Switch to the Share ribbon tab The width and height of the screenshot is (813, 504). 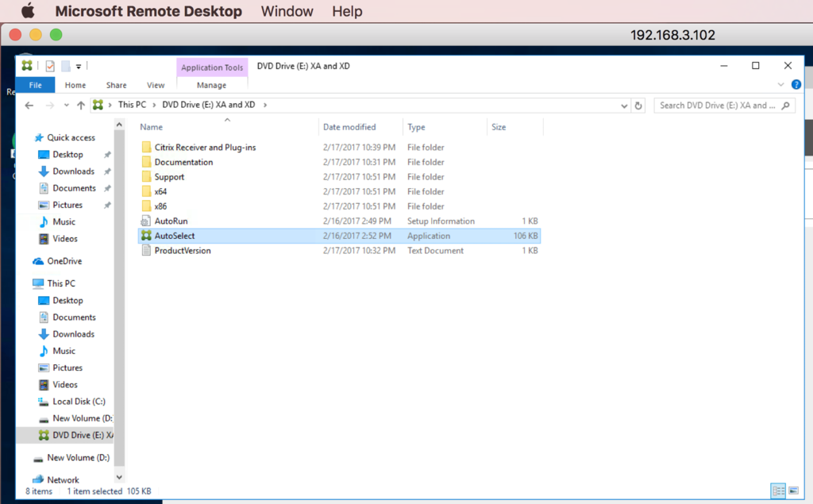tap(116, 85)
